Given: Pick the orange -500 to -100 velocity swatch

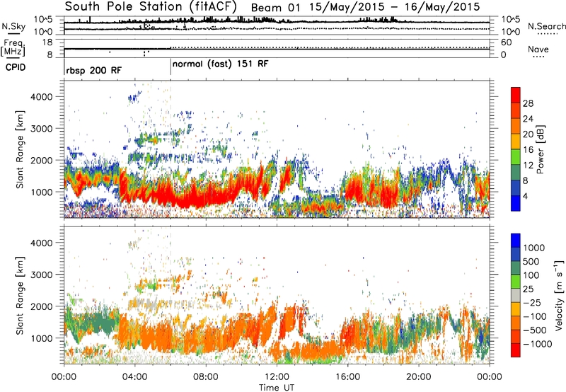Looking at the screenshot, I should pos(516,323).
